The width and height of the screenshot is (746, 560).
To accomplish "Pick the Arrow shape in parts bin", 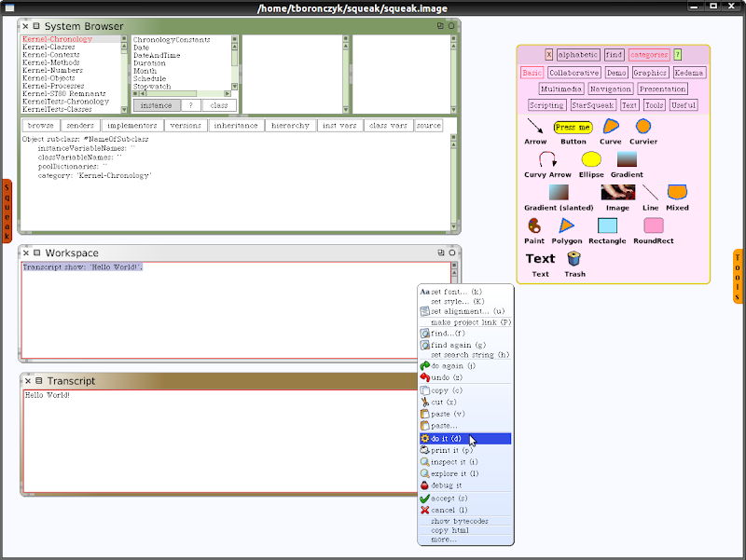I will click(x=534, y=126).
